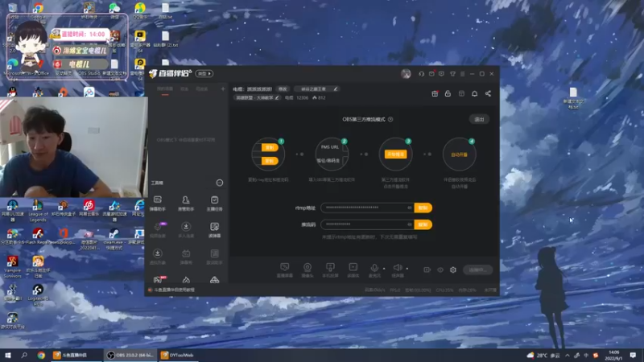The width and height of the screenshot is (644, 362).
Task: Copy the 推流码 with orange button
Action: [x=423, y=224]
